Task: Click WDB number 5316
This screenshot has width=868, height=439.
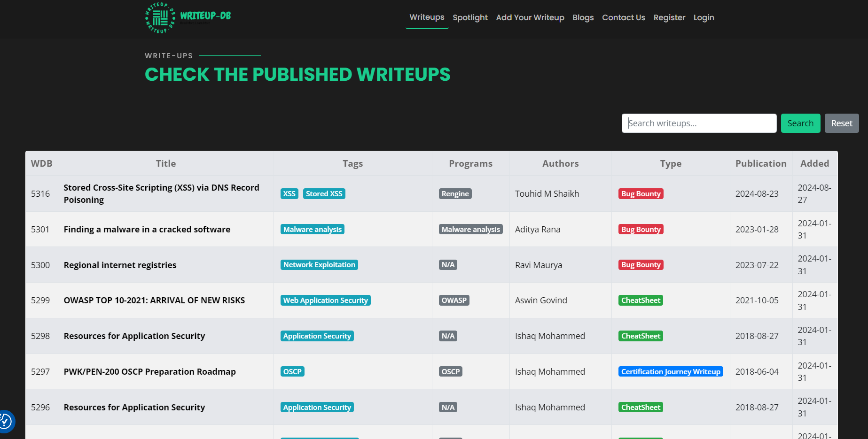Action: point(40,193)
